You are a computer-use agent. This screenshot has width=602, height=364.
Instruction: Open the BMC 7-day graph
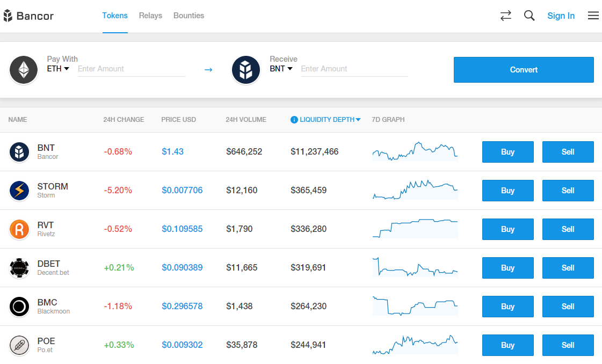tap(415, 305)
